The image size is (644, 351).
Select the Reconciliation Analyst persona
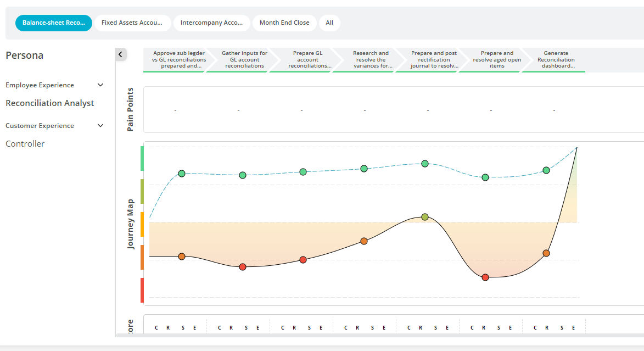[50, 103]
